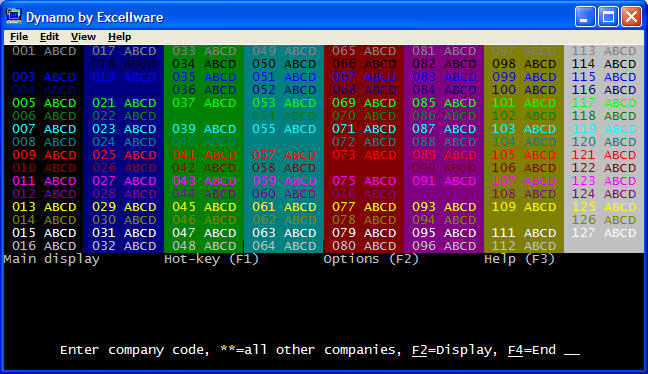
Task: Click the text 093 ABCD
Action: (x=444, y=207)
